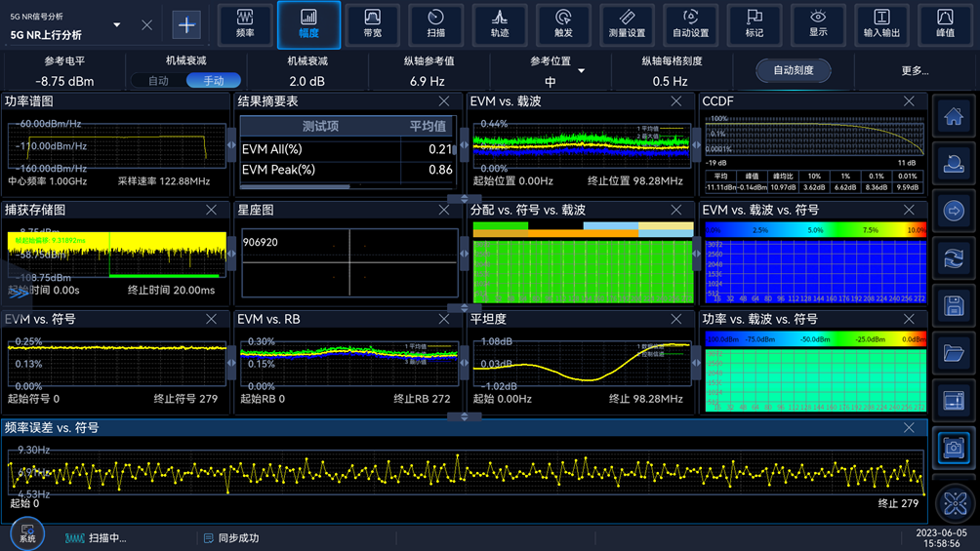Close the 频率误差 vs. 符号 panel

[x=909, y=428]
